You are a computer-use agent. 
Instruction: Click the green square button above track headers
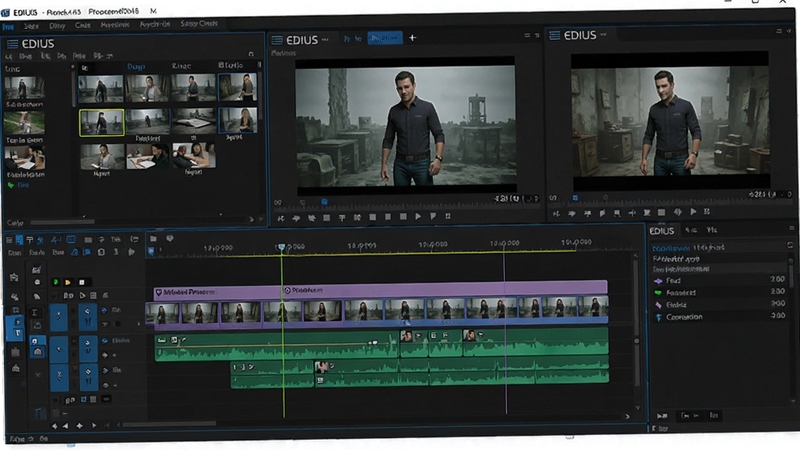[56, 282]
